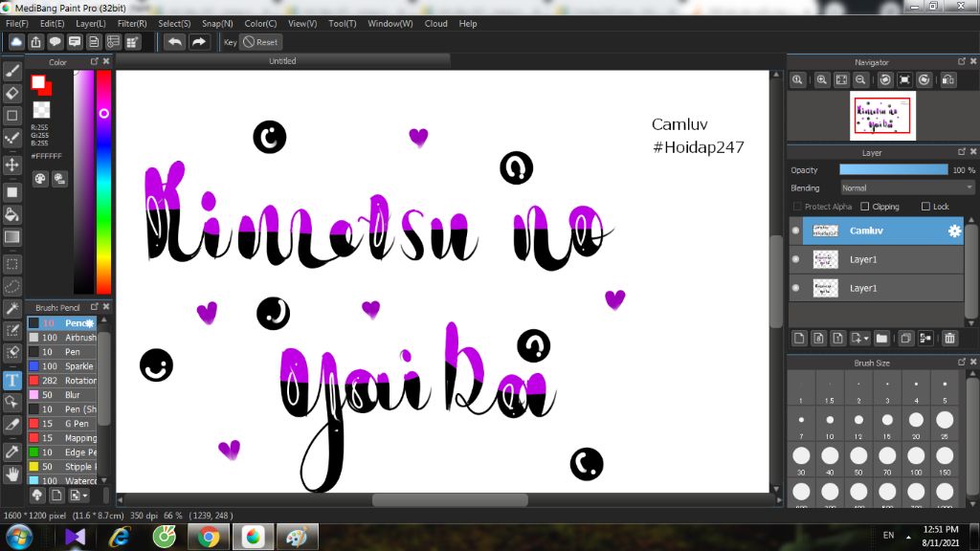Viewport: 980px width, 551px height.
Task: Select the Text tool
Action: click(11, 380)
